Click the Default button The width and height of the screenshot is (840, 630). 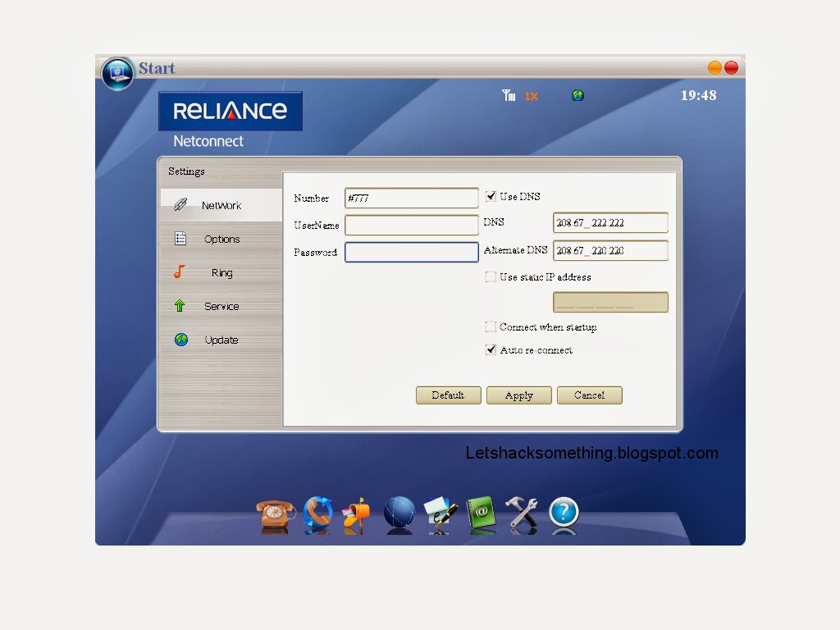click(x=449, y=395)
